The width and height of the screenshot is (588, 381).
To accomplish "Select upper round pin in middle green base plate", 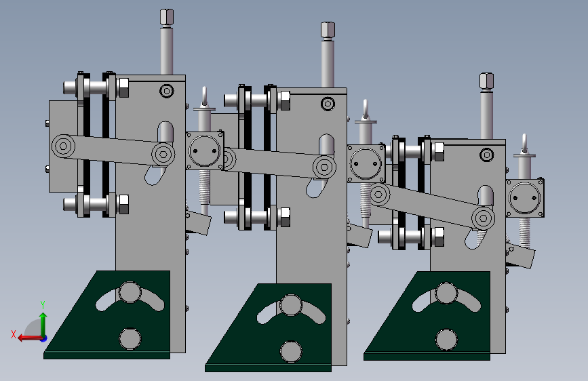I will 291,305.
